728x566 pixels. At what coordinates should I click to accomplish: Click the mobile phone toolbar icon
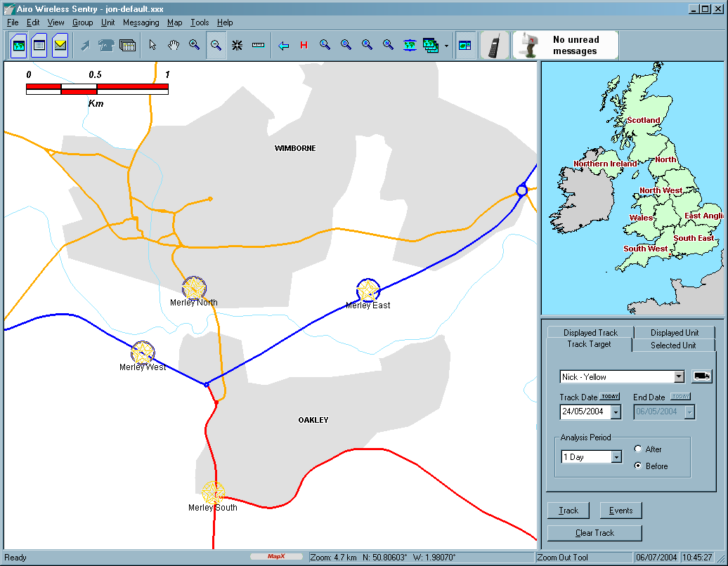click(x=495, y=45)
